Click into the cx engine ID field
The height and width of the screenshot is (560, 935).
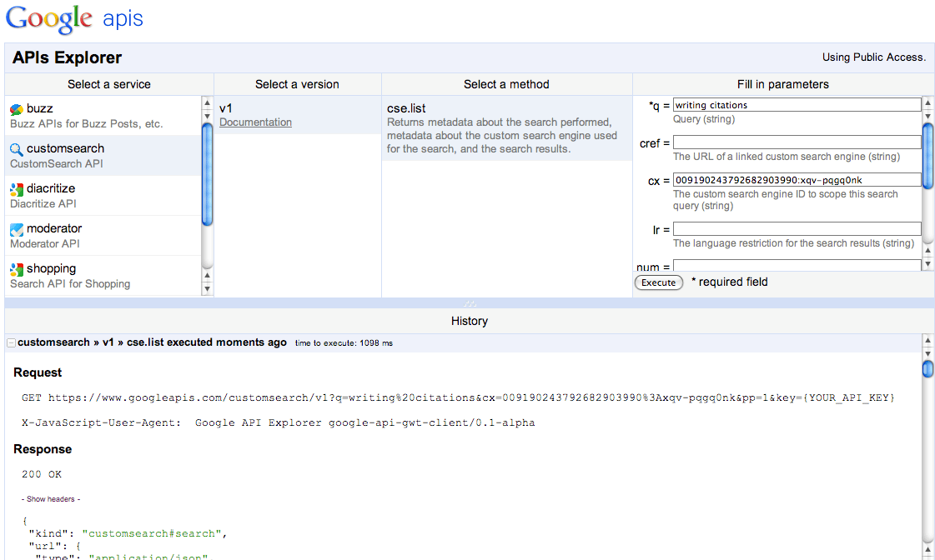(797, 180)
